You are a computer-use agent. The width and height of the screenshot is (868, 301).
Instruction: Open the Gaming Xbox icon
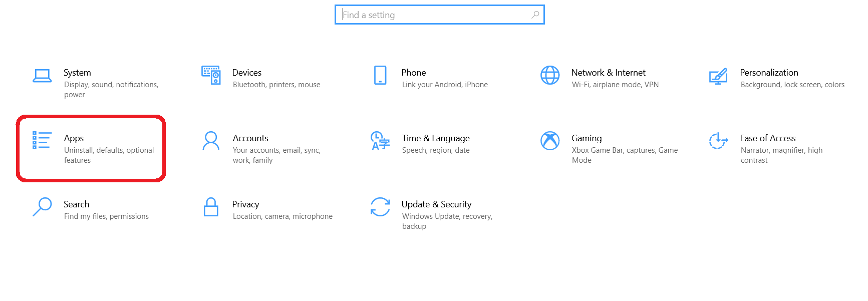pos(550,141)
